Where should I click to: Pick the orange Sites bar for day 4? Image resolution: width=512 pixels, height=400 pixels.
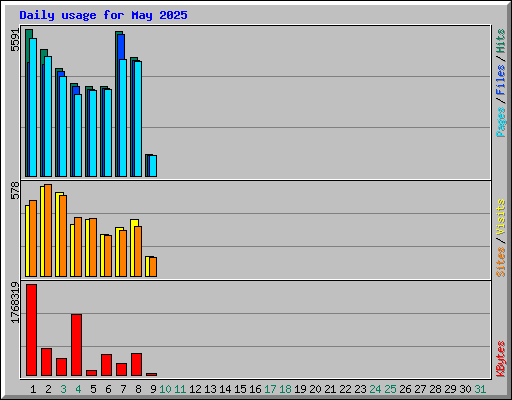(x=78, y=247)
